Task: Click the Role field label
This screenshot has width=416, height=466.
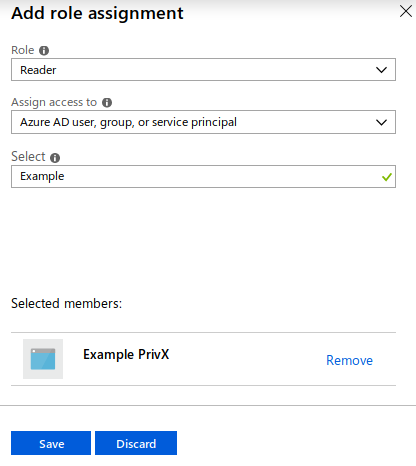Action: pos(23,50)
